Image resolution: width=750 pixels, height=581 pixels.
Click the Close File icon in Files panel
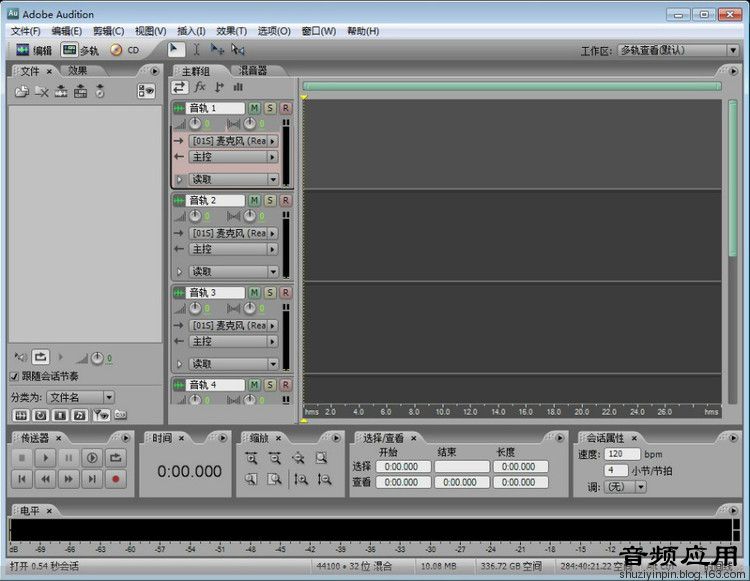coord(42,91)
